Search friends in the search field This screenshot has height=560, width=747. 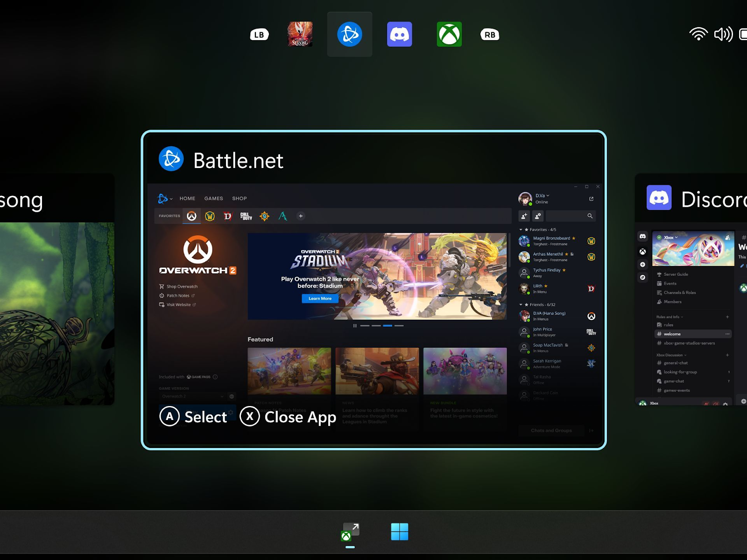[571, 216]
